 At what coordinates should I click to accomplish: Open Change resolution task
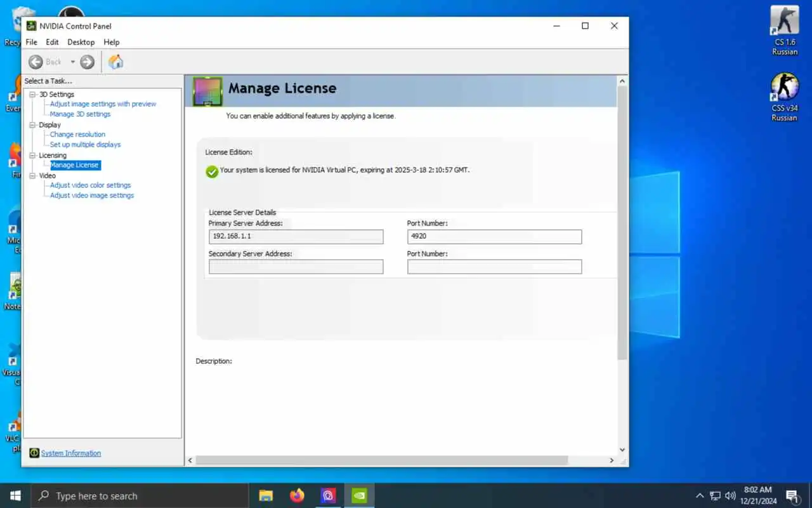coord(77,135)
